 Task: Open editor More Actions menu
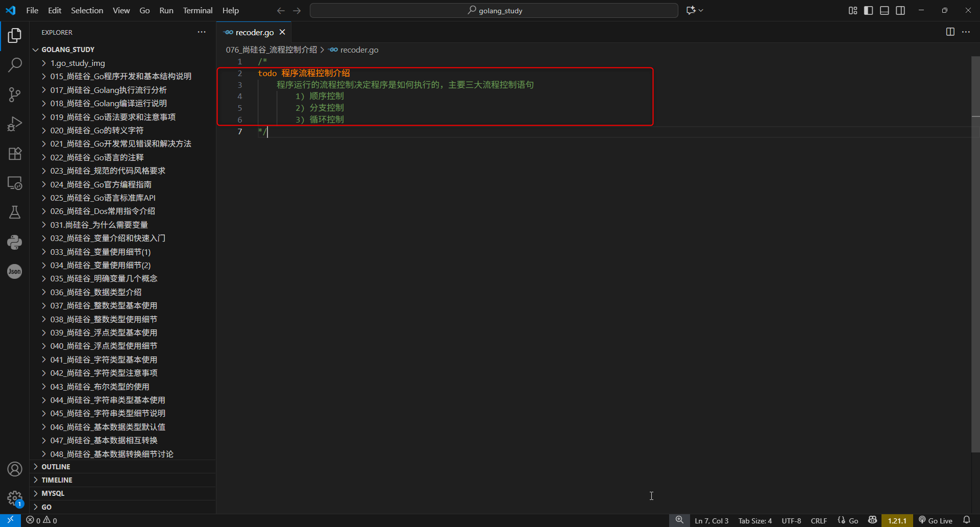coord(966,32)
